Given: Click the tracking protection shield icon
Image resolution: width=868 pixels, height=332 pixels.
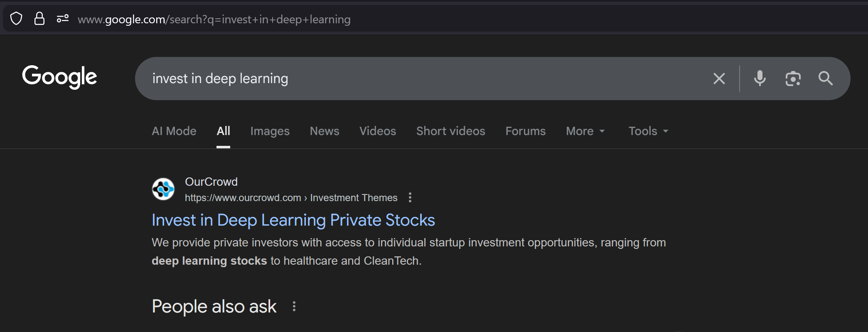Looking at the screenshot, I should click(x=16, y=19).
